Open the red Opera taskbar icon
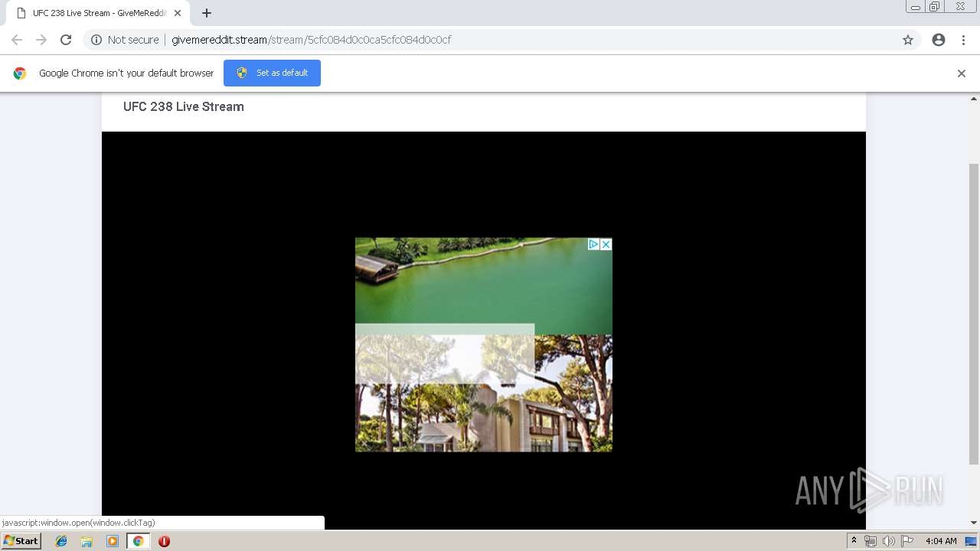The height and width of the screenshot is (551, 980). [164, 541]
